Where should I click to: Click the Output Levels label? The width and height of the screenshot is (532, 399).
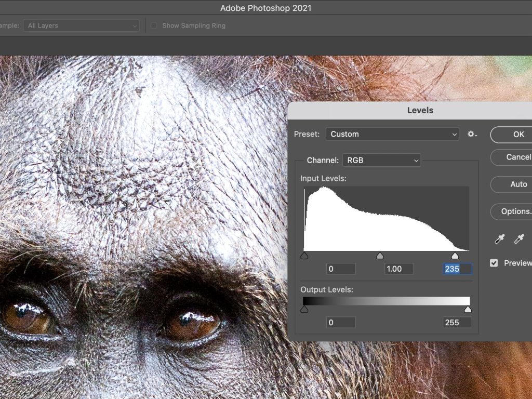[327, 289]
